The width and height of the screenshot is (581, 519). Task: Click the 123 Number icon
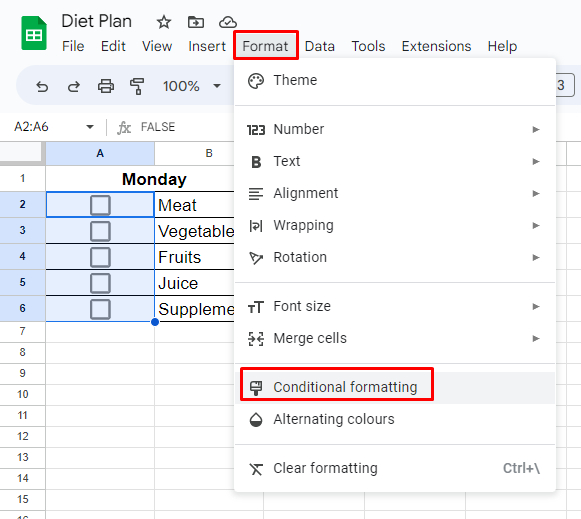pos(256,130)
